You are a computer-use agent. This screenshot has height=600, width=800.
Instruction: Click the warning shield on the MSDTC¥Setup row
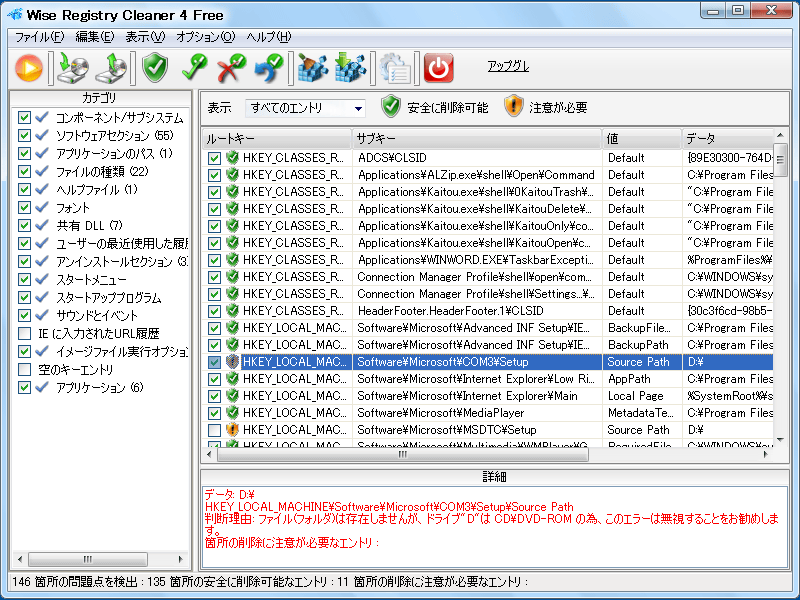coord(232,430)
